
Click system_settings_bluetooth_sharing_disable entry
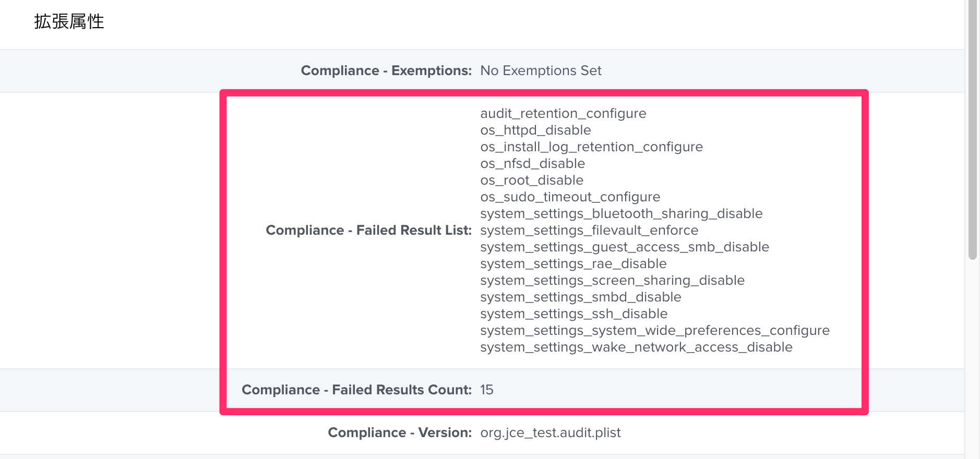point(621,214)
